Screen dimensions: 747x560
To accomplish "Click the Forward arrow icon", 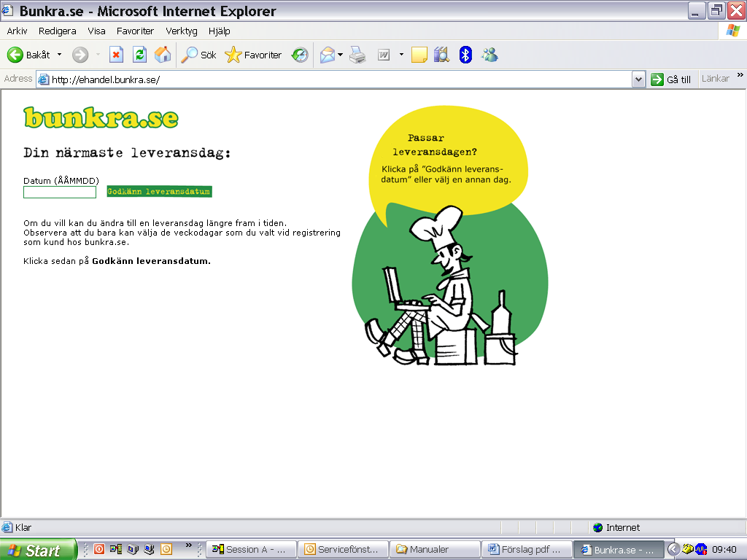I will click(x=80, y=55).
